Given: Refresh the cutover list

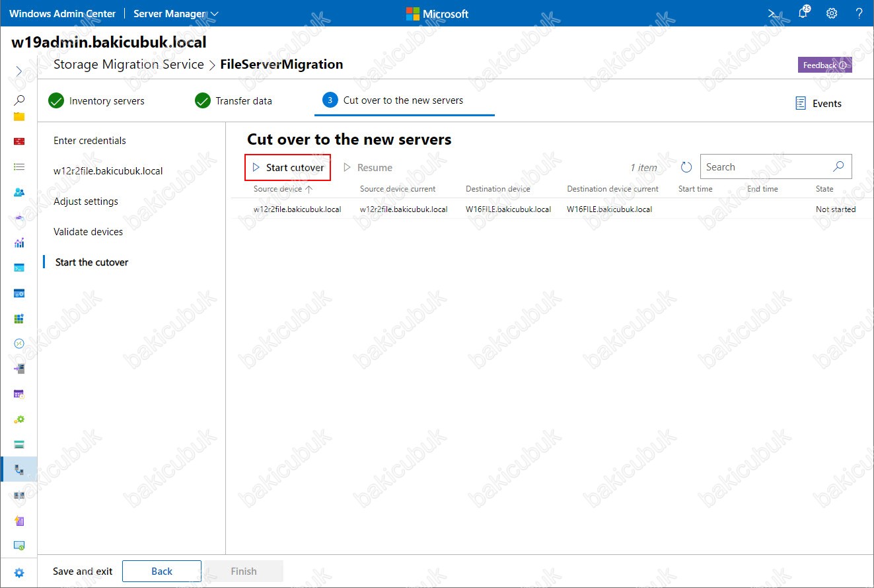Looking at the screenshot, I should pyautogui.click(x=686, y=167).
